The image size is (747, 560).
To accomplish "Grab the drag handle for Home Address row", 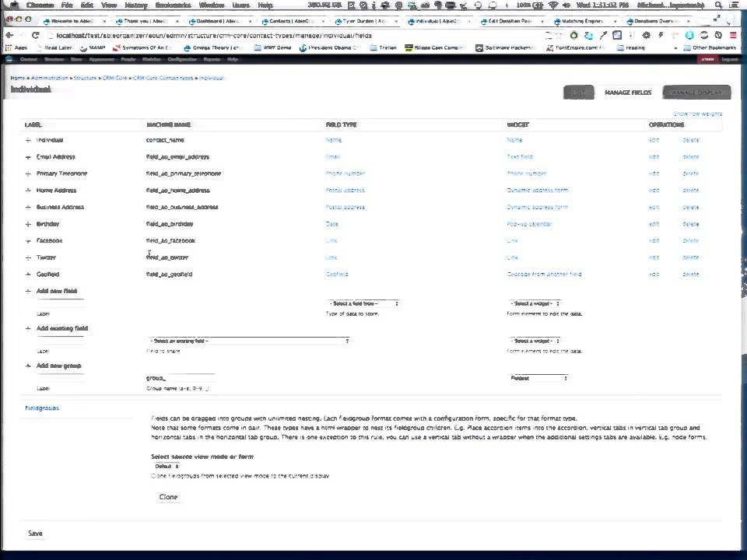I will pyautogui.click(x=28, y=191).
